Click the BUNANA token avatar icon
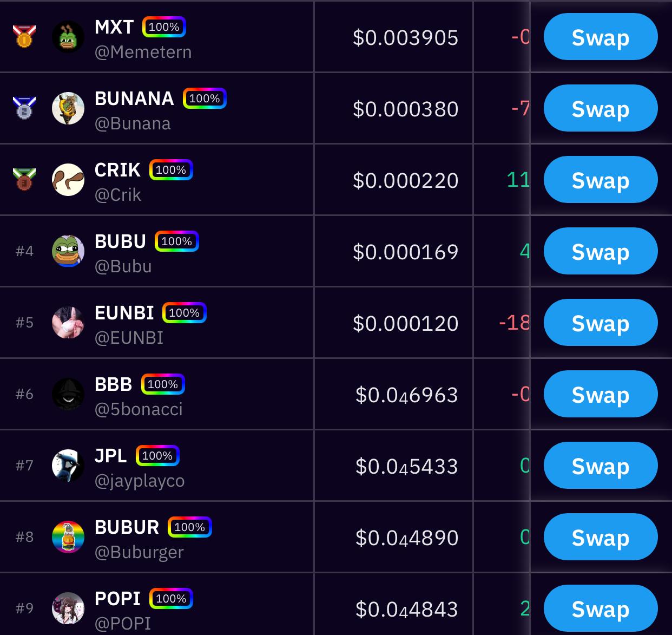The width and height of the screenshot is (672, 635). click(68, 108)
